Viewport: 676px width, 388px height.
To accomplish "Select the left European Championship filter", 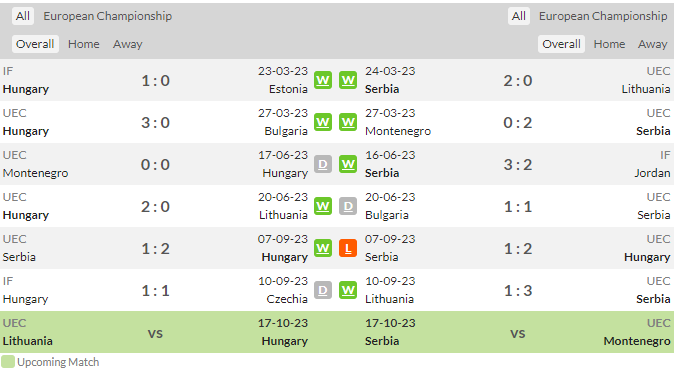I will (107, 16).
